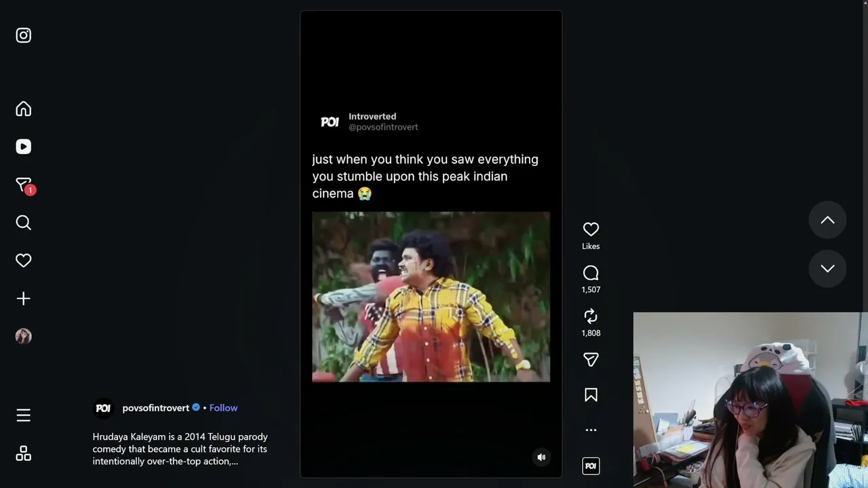868x488 pixels.
Task: Follow the povsofintrovert account
Action: click(223, 408)
